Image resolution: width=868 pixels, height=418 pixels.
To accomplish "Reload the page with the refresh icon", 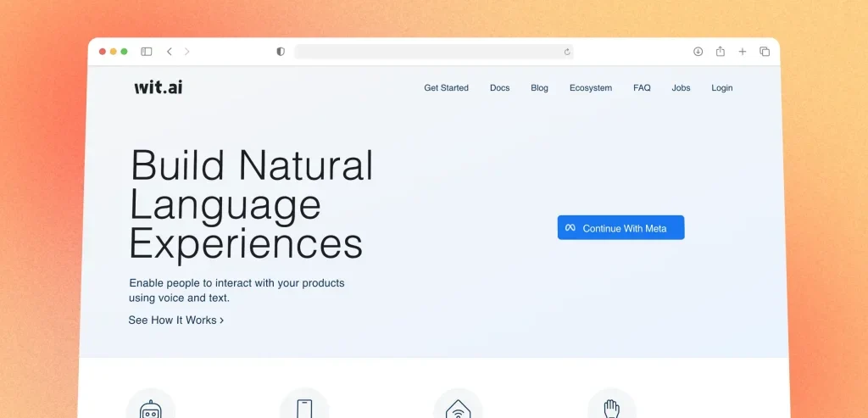I will click(567, 52).
